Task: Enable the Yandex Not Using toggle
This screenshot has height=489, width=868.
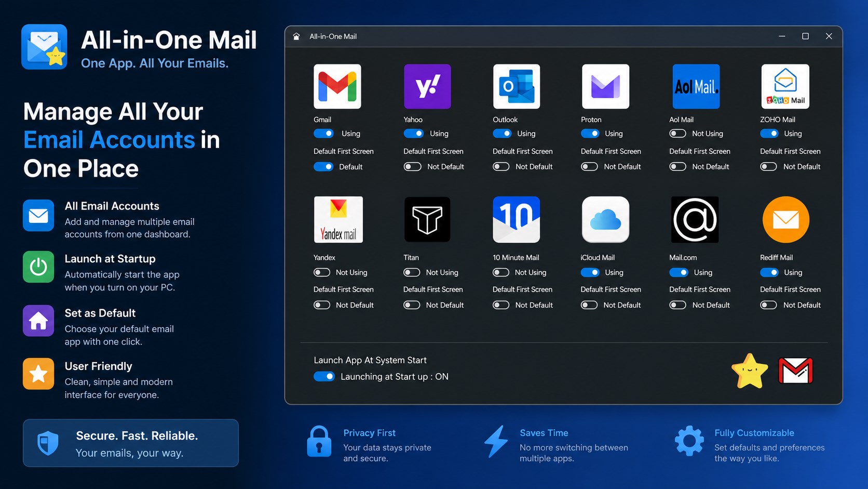Action: point(322,272)
